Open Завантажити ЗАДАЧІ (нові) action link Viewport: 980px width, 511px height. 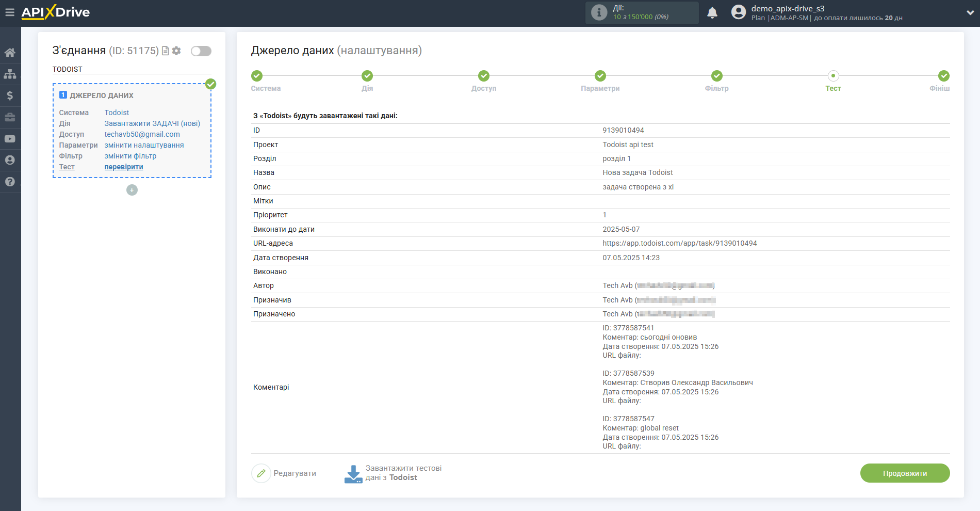pos(152,123)
